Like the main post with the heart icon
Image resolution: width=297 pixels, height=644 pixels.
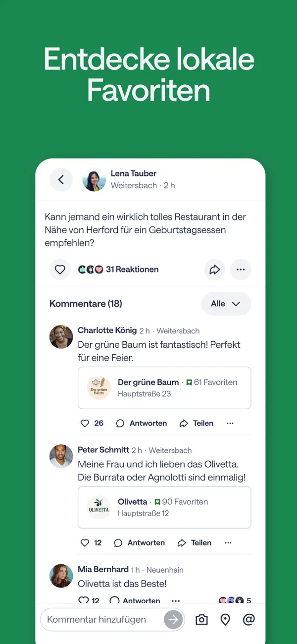60,269
